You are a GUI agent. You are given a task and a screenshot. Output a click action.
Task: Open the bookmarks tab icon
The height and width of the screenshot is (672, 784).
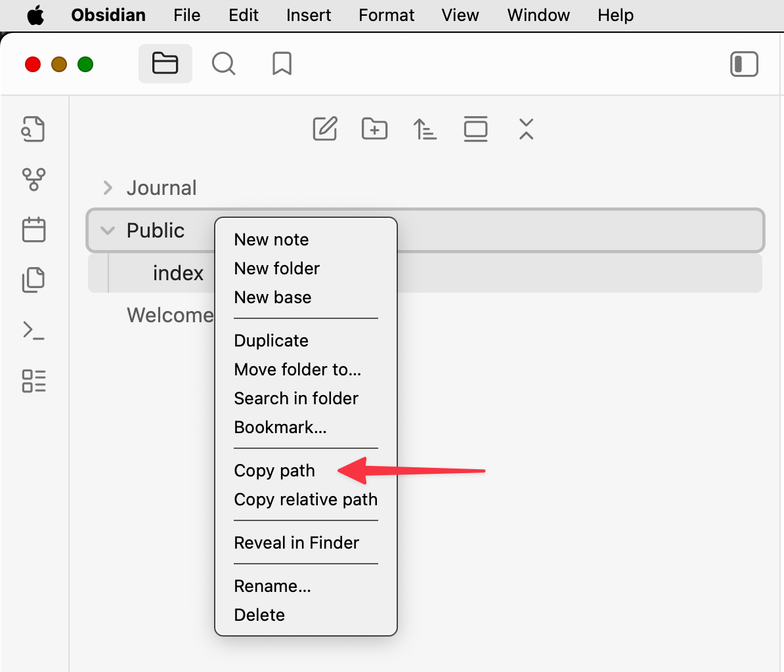(282, 64)
